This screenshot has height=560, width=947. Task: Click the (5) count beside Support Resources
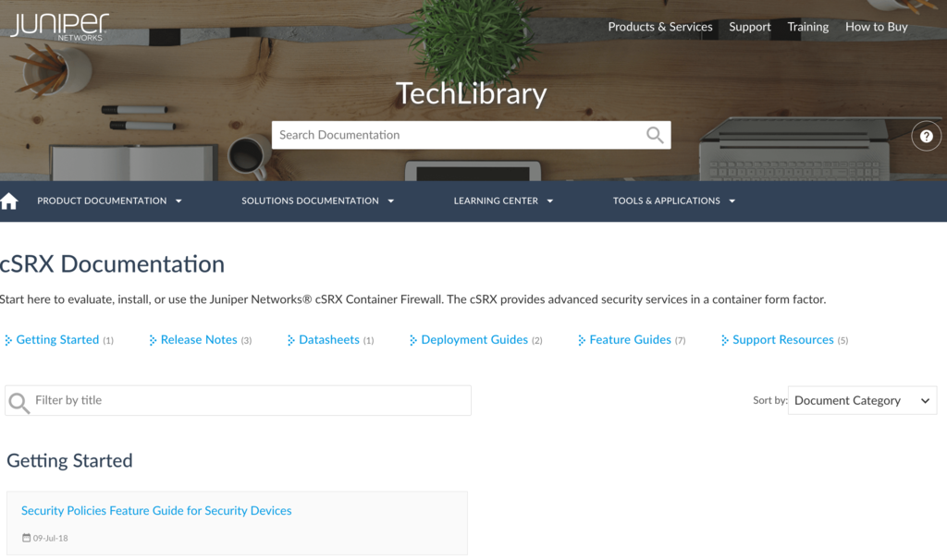click(x=842, y=341)
